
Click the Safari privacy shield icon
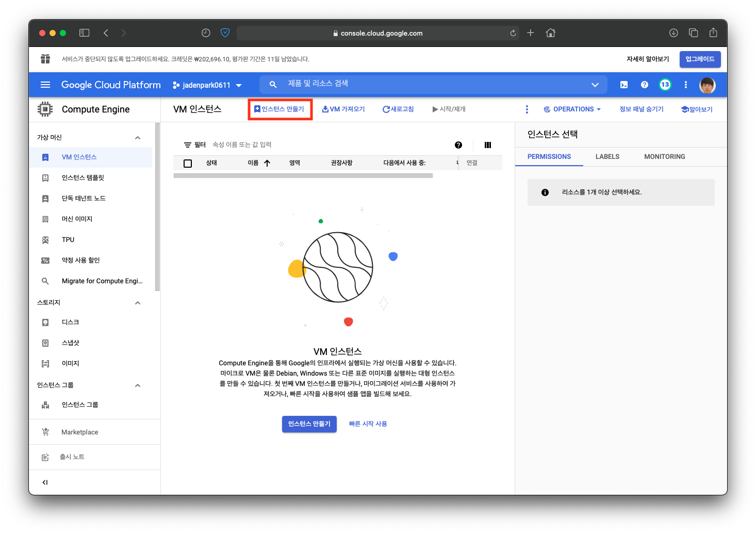(x=225, y=33)
